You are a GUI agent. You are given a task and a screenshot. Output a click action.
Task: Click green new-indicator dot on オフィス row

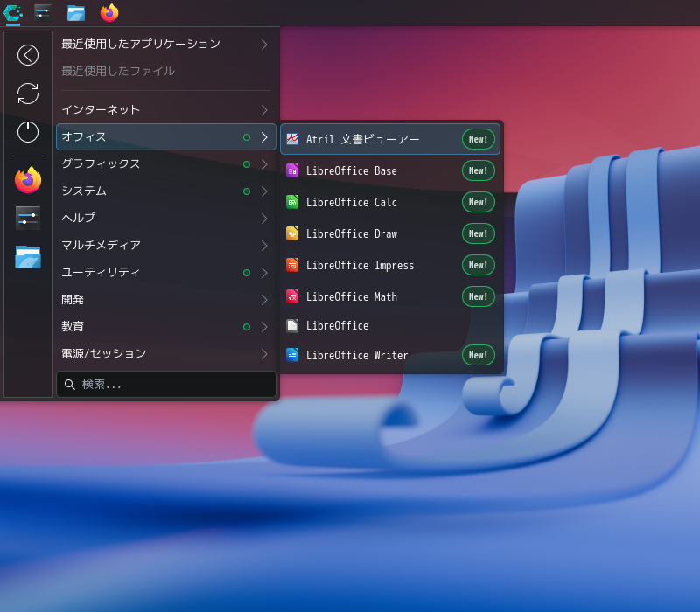[x=247, y=137]
